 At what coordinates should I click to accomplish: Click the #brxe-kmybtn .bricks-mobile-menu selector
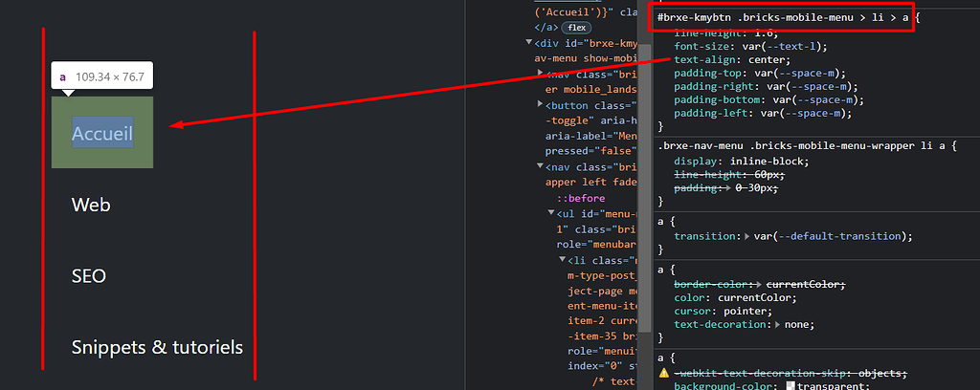tap(781, 17)
